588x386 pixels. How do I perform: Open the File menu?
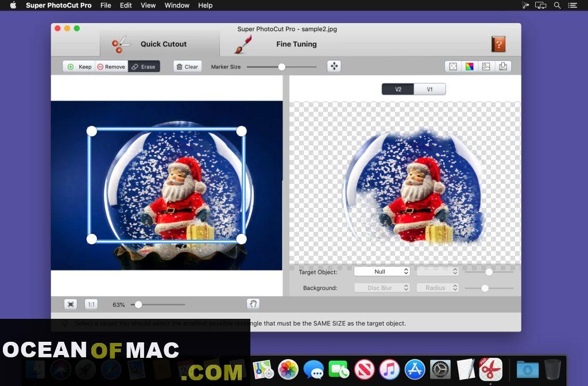106,5
